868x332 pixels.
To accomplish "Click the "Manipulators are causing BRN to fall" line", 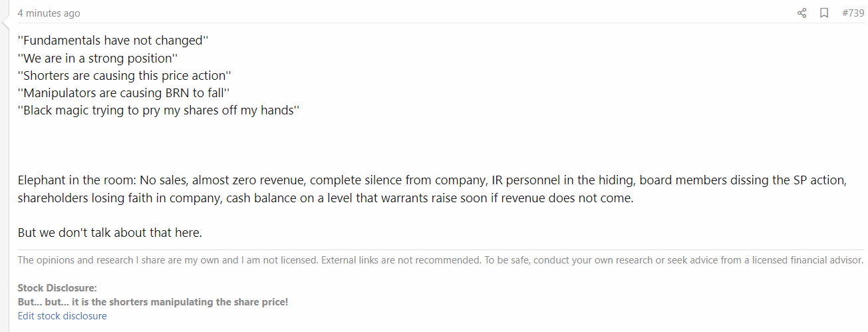I will click(123, 93).
